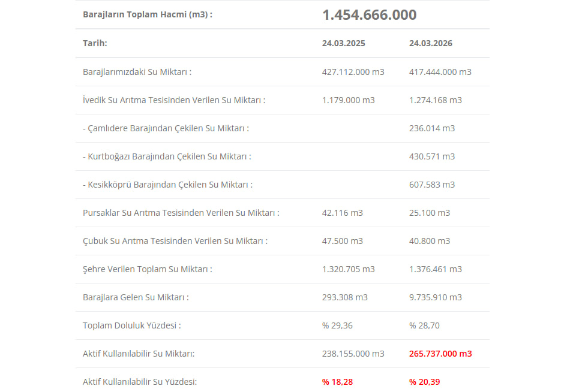Image resolution: width=570 pixels, height=392 pixels.
Task: Select the Barajlara Gelen Su Miktarı label
Action: click(x=136, y=297)
